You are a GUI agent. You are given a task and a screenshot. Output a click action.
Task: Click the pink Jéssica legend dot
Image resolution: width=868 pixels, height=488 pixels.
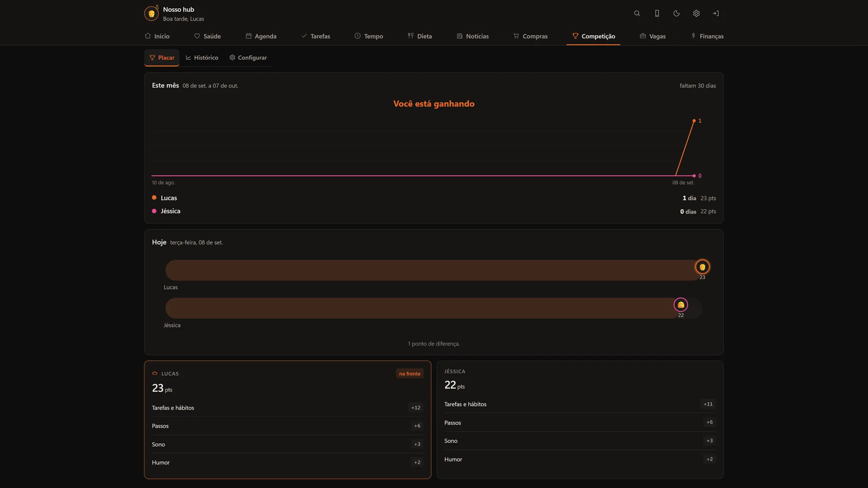[154, 211]
